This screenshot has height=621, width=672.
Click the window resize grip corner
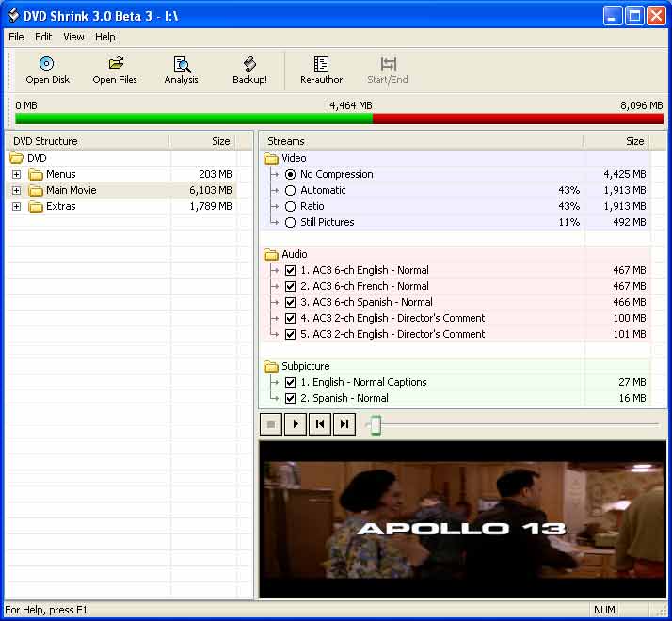[662, 612]
